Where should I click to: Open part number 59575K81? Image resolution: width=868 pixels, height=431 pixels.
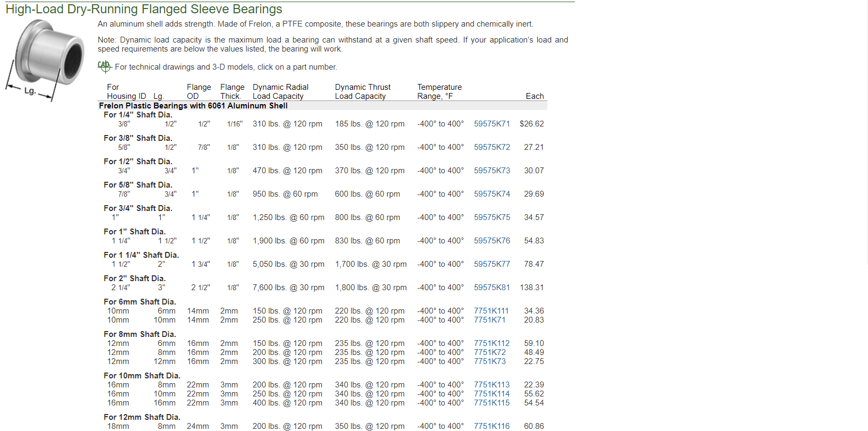[x=492, y=288]
